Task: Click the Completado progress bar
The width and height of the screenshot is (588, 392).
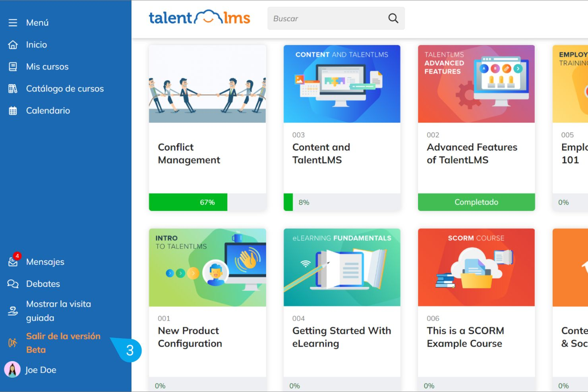Action: [x=476, y=202]
